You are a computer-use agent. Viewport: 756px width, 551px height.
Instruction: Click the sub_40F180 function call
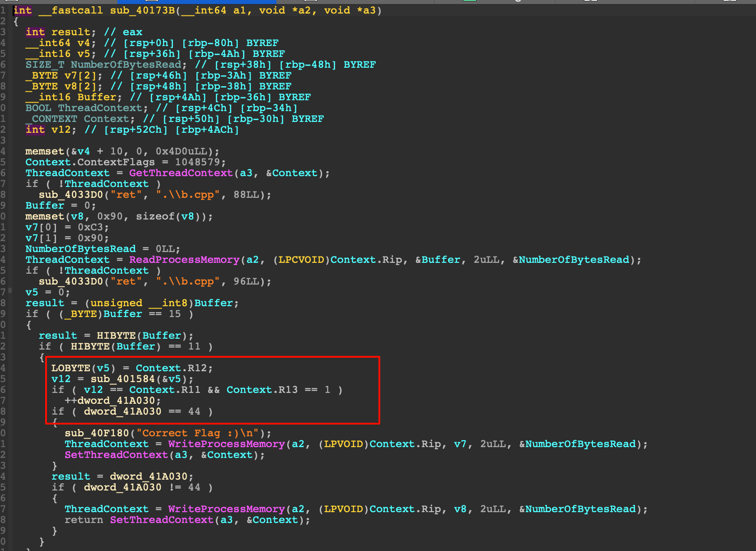point(97,433)
